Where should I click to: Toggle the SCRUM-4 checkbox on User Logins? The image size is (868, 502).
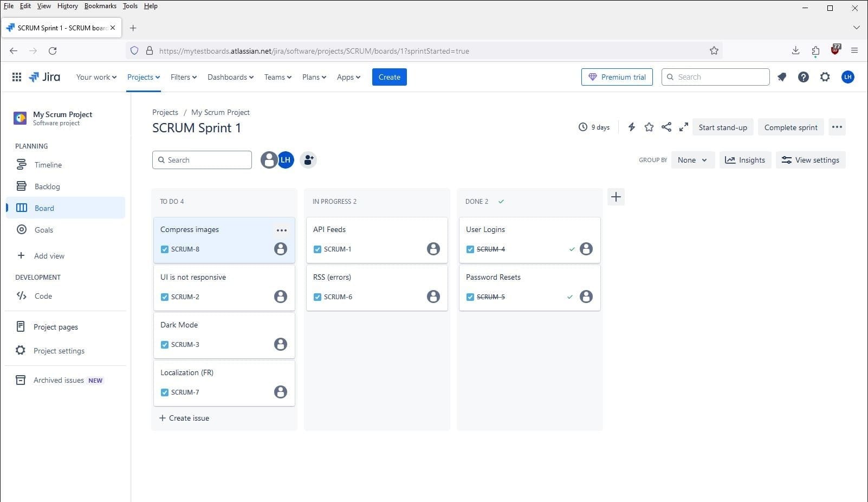[470, 249]
